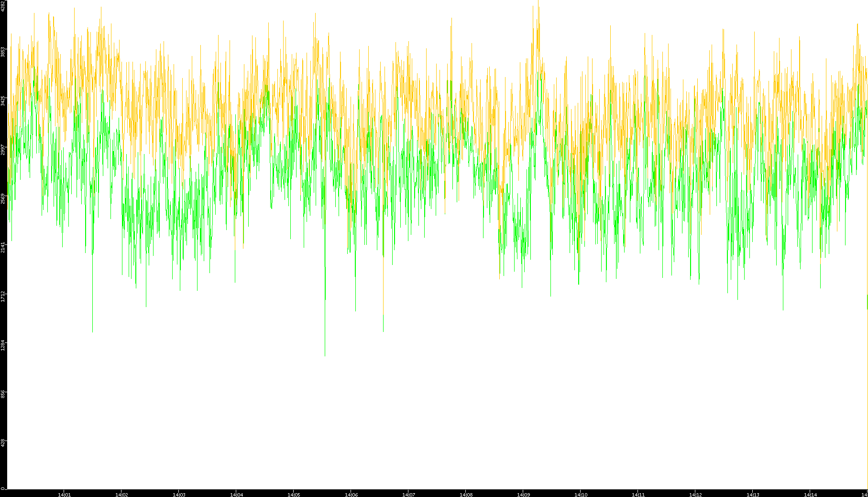
Task: Click the 428 vertical axis label
Action: point(3,443)
